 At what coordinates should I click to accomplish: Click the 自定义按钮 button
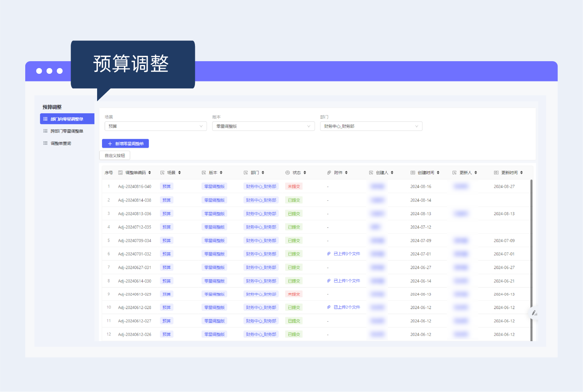pos(115,156)
